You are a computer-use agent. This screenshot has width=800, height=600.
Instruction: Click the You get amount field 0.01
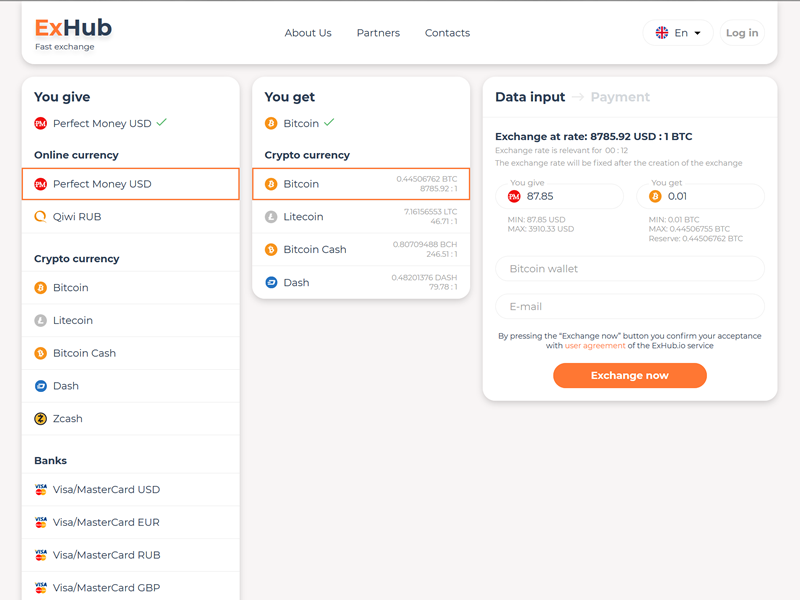pos(701,196)
